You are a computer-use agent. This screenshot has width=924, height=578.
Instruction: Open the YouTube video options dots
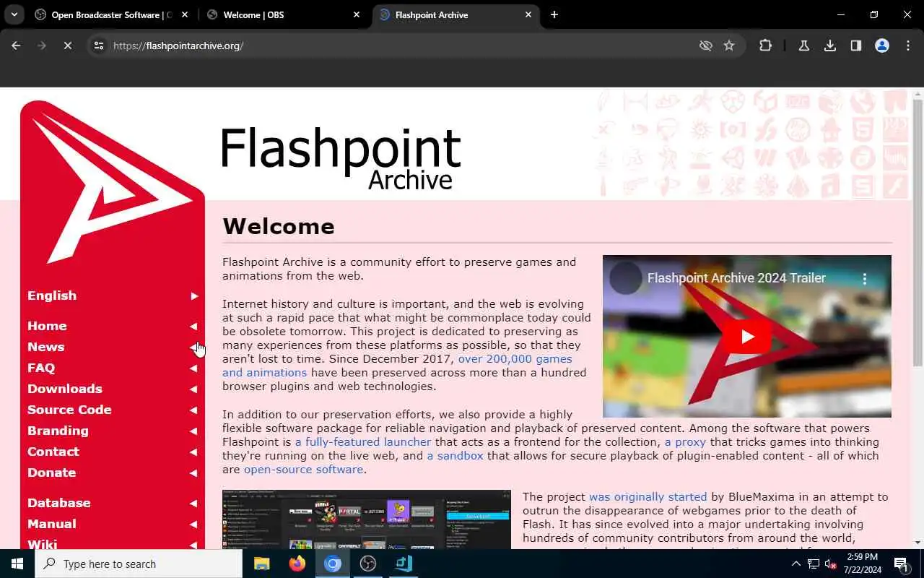coord(864,278)
